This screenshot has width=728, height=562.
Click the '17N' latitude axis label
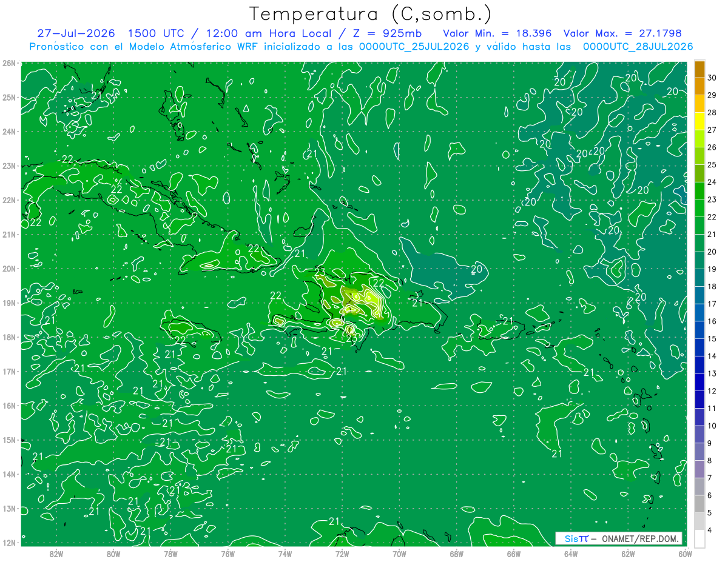point(8,371)
